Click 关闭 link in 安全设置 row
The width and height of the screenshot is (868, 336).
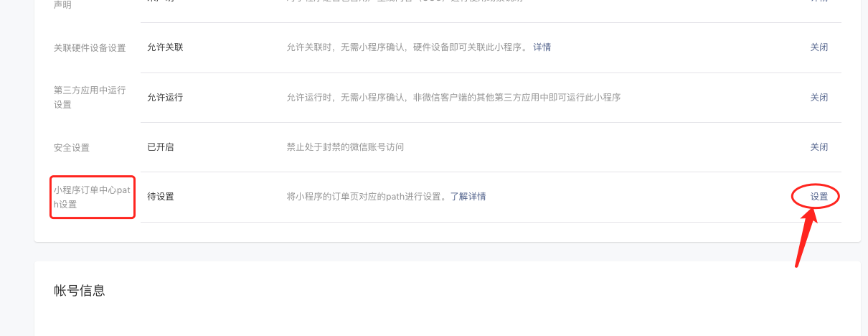click(x=819, y=147)
